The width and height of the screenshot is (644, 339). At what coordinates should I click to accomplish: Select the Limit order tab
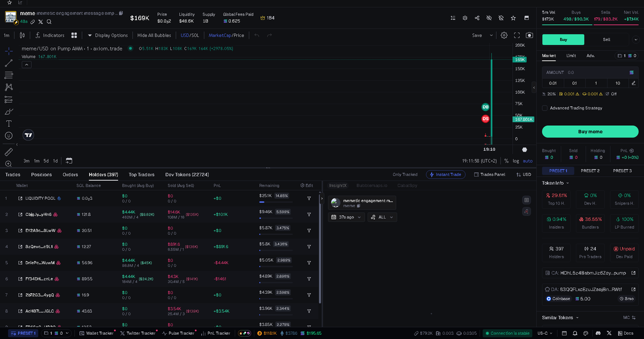tap(571, 55)
